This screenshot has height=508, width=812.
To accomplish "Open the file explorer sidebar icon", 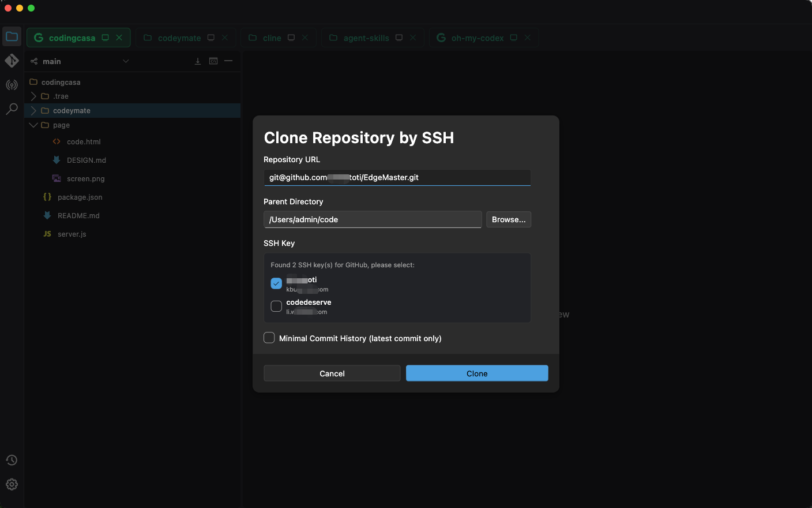I will coord(12,37).
